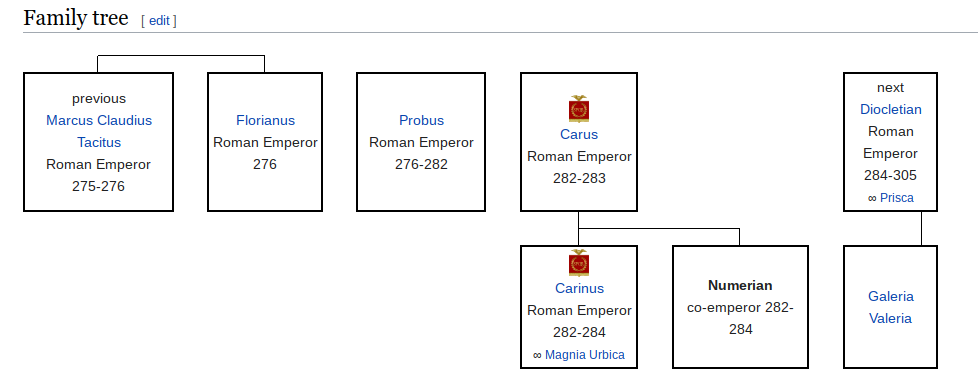Follow the Diocletian link
Image resolution: width=978 pixels, height=386 pixels.
point(891,110)
